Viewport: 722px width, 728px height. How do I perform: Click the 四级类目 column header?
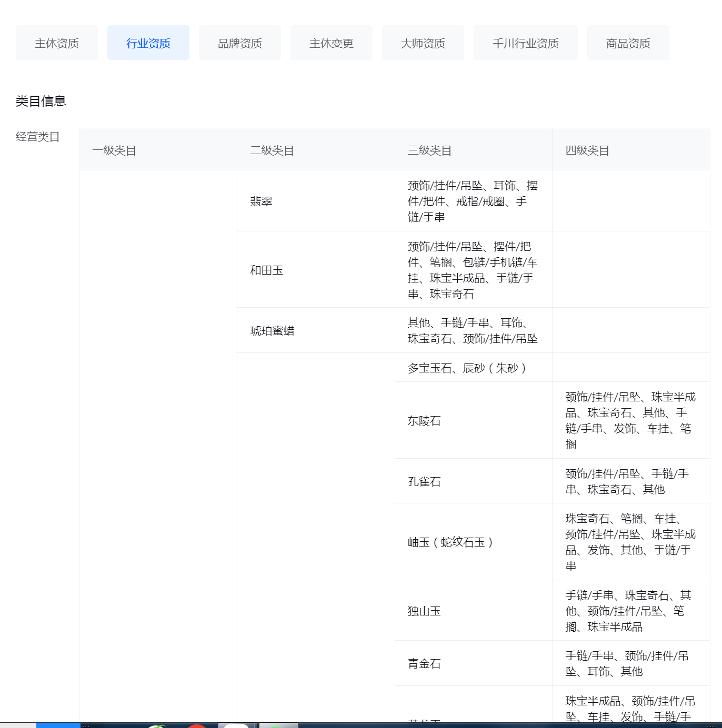587,150
